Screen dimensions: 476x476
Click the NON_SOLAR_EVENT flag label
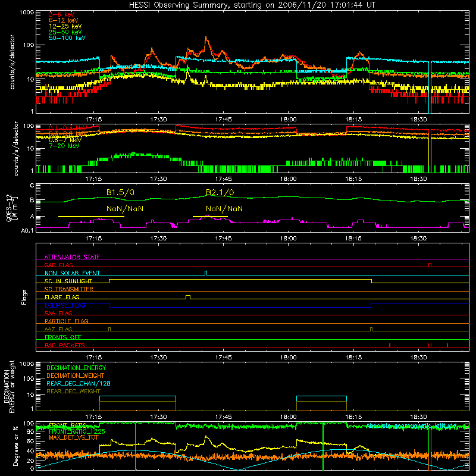click(x=72, y=273)
